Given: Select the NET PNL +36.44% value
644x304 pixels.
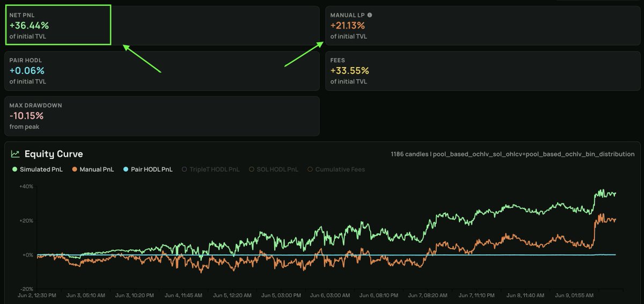Looking at the screenshot, I should coord(29,25).
